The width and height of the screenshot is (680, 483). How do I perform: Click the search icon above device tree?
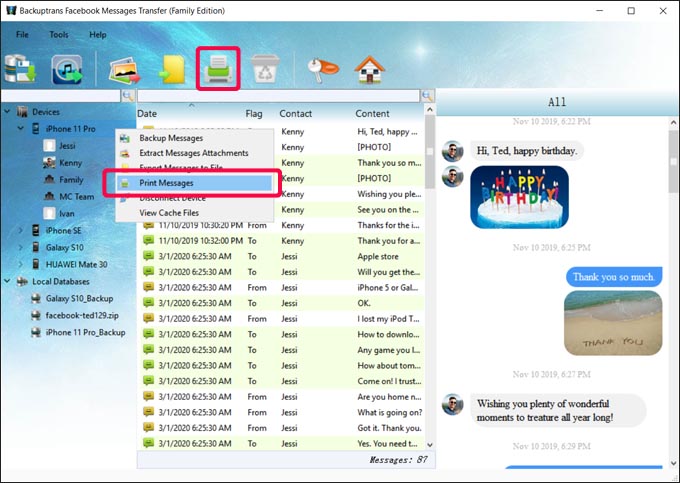click(x=128, y=96)
